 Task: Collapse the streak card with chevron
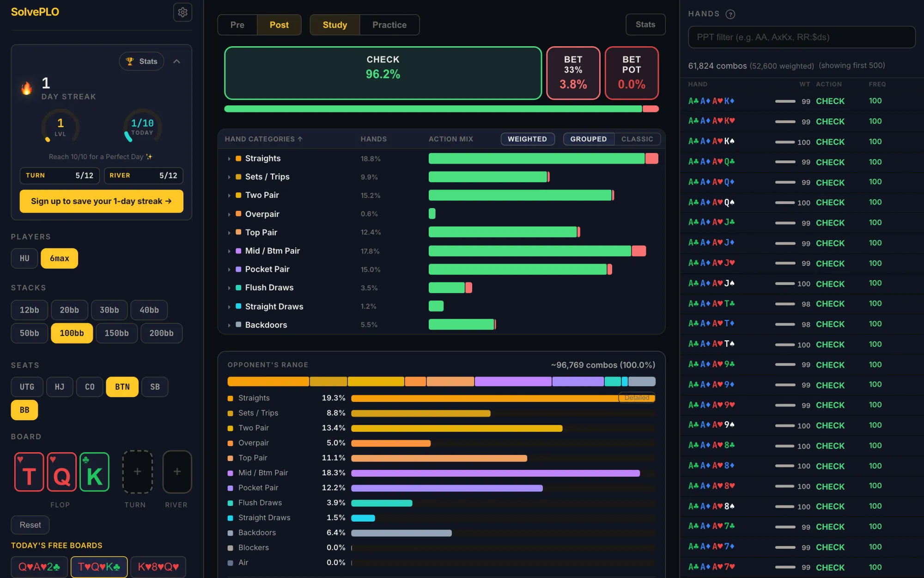pos(176,61)
